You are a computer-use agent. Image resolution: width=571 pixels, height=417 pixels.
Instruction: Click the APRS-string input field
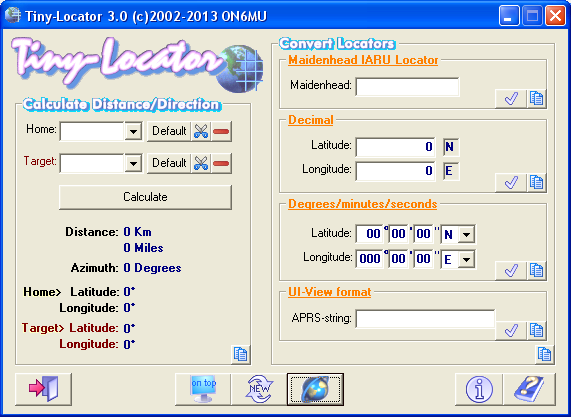click(x=425, y=319)
